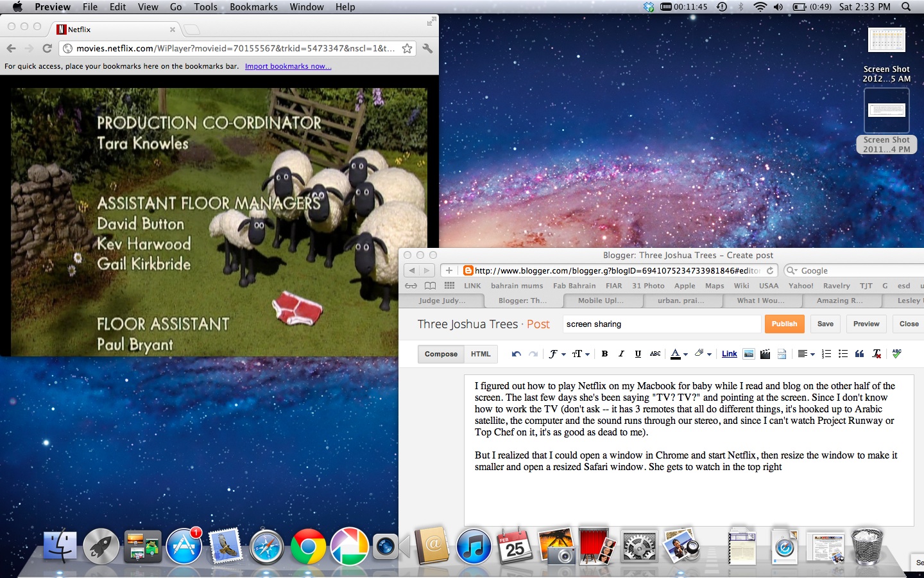The height and width of the screenshot is (578, 924).
Task: Open text alignment dropdown in Blogger
Action: pos(806,354)
